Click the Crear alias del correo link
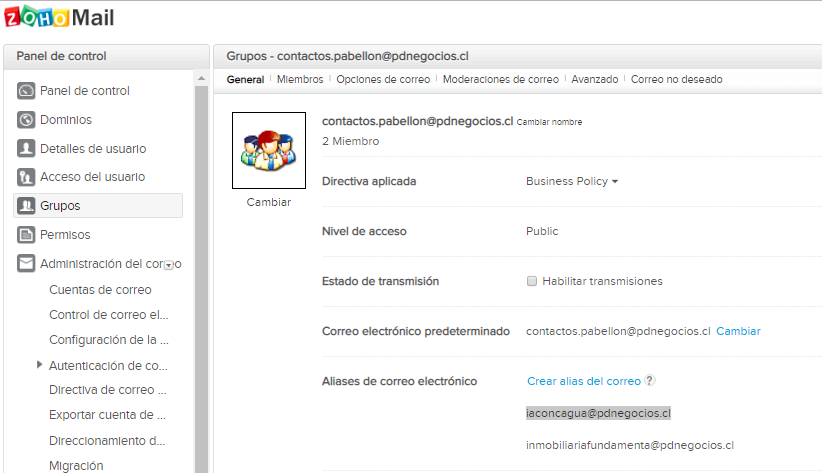 (x=584, y=381)
